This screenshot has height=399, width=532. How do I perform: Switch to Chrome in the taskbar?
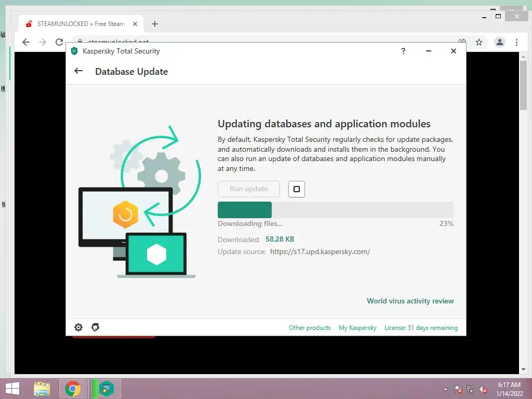click(73, 389)
